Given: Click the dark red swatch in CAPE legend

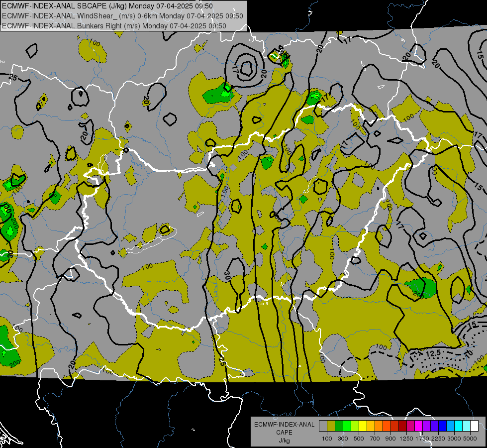Looking at the screenshot, I should [403, 426].
